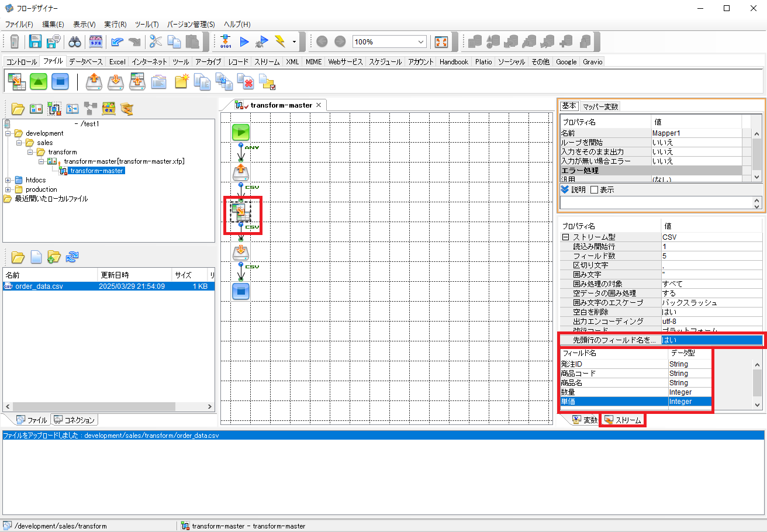Image resolution: width=767 pixels, height=532 pixels.
Task: Switch to the Webサービス component tab
Action: click(346, 61)
